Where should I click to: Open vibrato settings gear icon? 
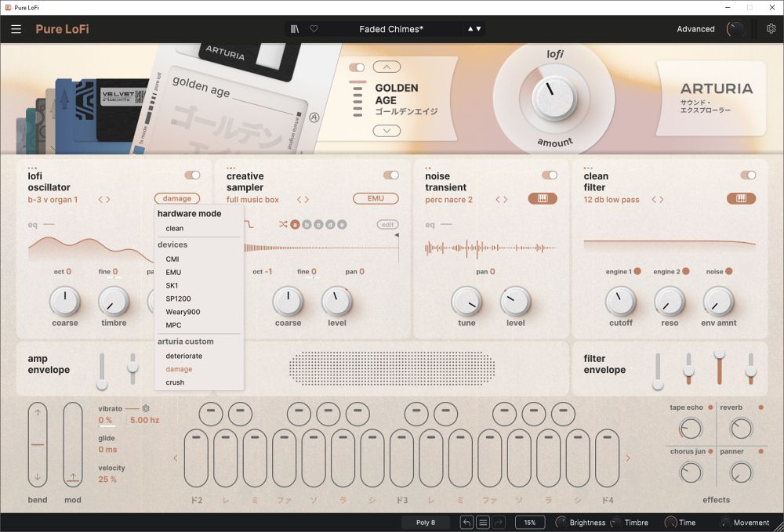coord(146,408)
